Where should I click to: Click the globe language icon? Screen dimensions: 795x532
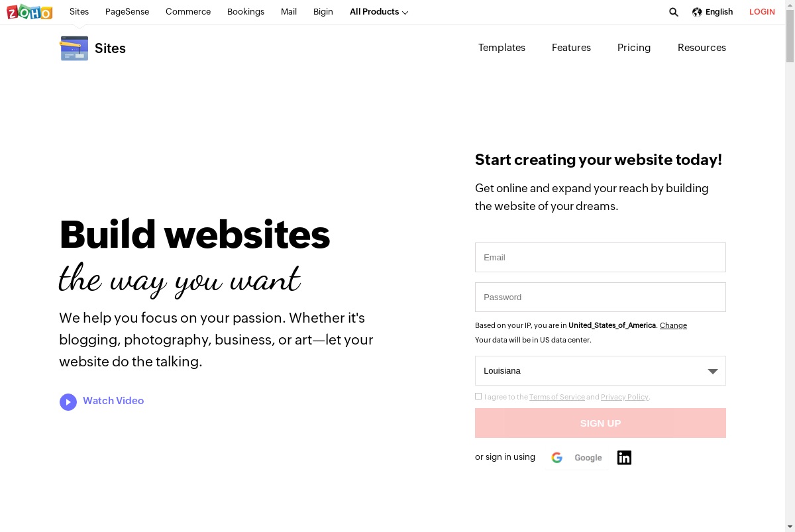(697, 12)
